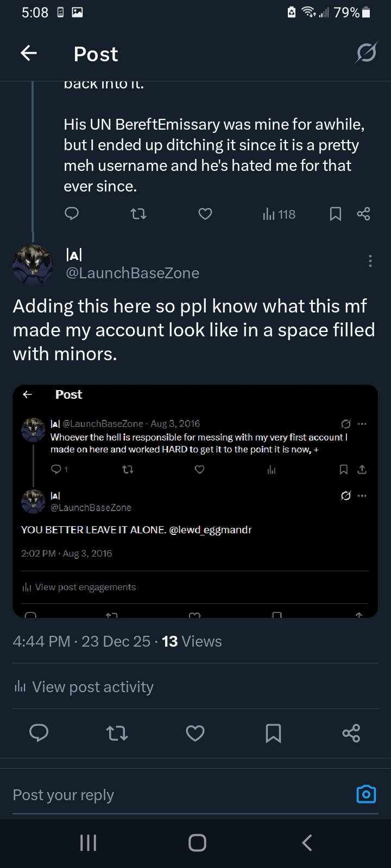Bookmark the parent post above
This screenshot has height=868, width=391.
(x=336, y=214)
